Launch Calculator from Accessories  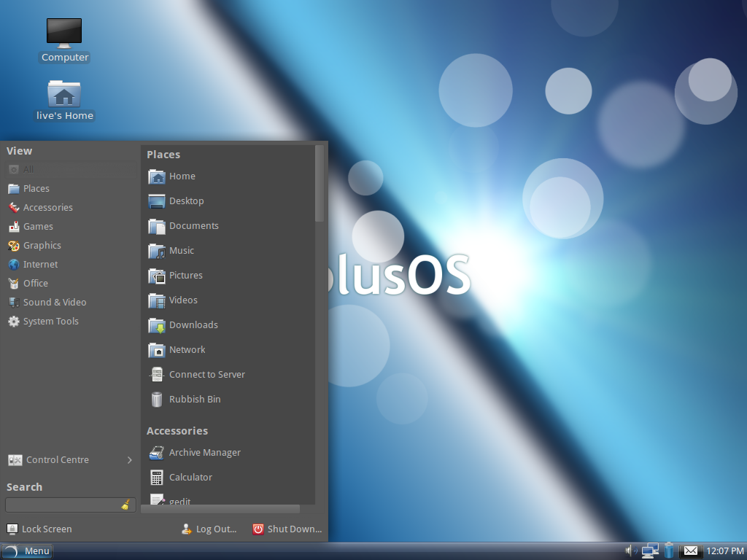pos(190,478)
